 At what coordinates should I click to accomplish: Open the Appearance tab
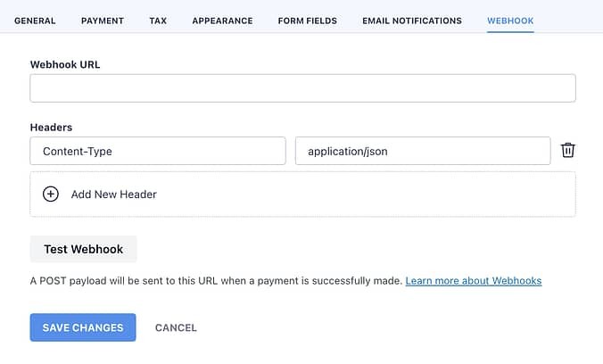click(222, 21)
